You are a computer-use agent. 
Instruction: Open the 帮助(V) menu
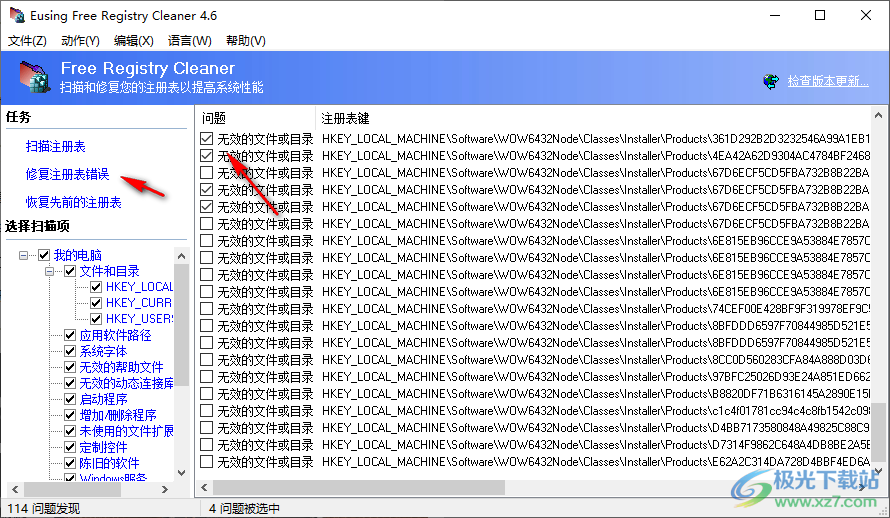click(x=245, y=41)
